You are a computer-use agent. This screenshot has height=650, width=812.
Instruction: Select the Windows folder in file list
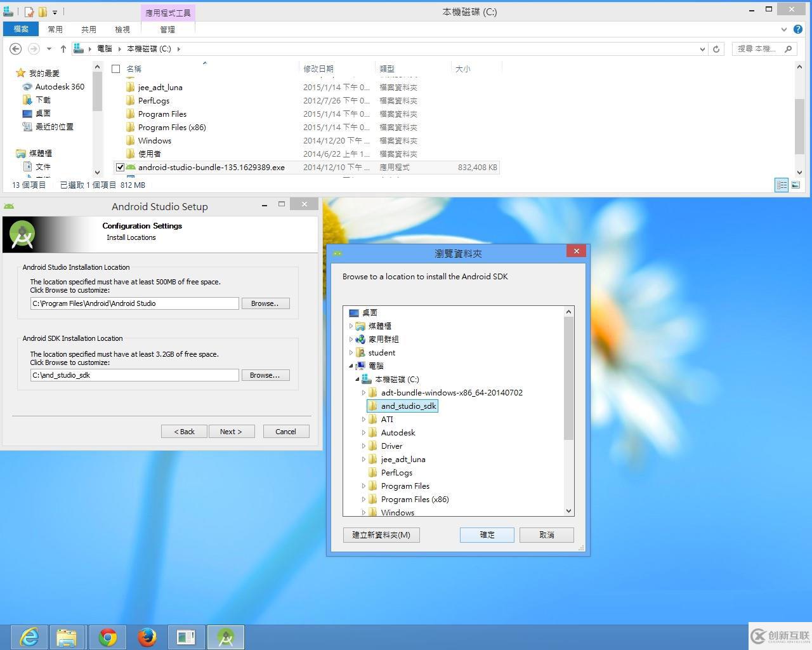pyautogui.click(x=155, y=140)
